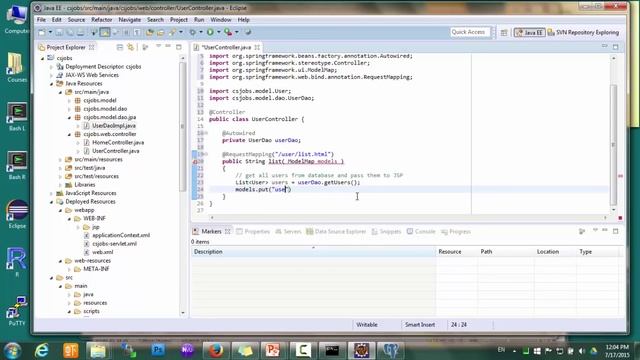Click the New file toolbar icon
The image size is (640, 360).
click(x=42, y=32)
